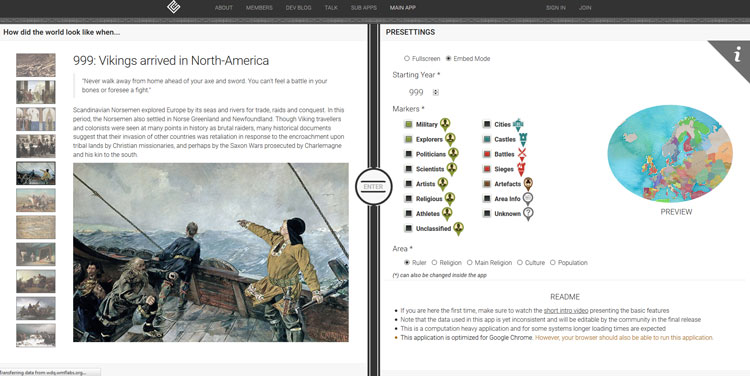Choose the Population area option
The height and width of the screenshot is (376, 750).
point(553,262)
